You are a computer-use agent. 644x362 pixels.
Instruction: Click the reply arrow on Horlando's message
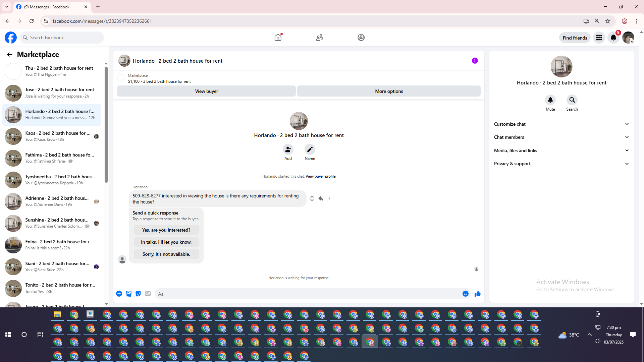[x=321, y=199]
